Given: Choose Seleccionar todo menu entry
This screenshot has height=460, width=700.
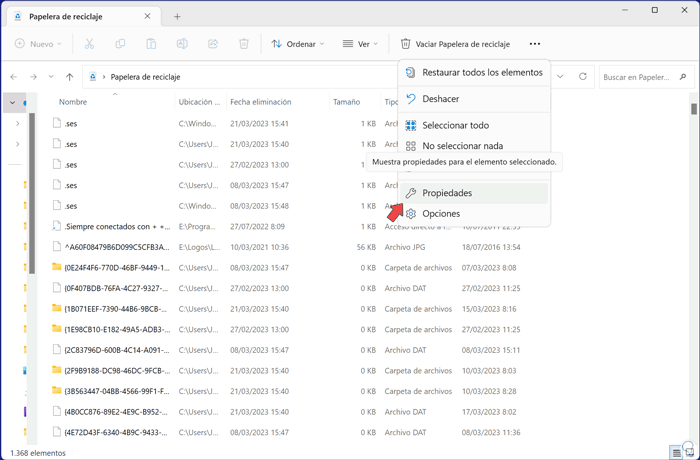Looking at the screenshot, I should point(474,125).
